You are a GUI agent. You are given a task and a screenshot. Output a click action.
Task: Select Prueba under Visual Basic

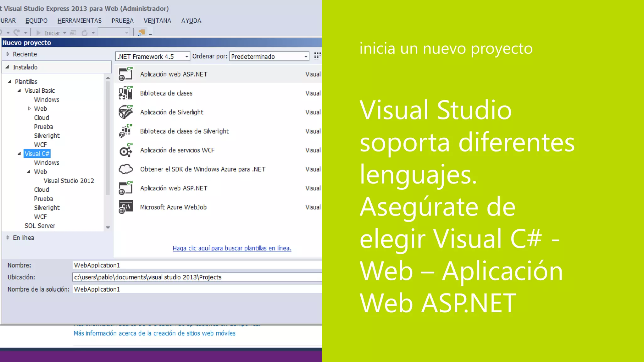(x=43, y=127)
